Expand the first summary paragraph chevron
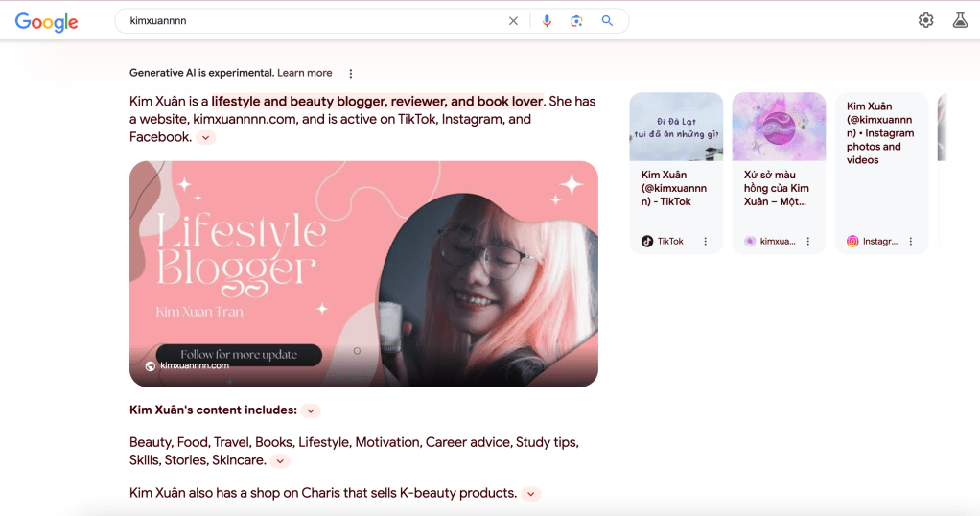Screen dimensions: 980x516 [206, 138]
